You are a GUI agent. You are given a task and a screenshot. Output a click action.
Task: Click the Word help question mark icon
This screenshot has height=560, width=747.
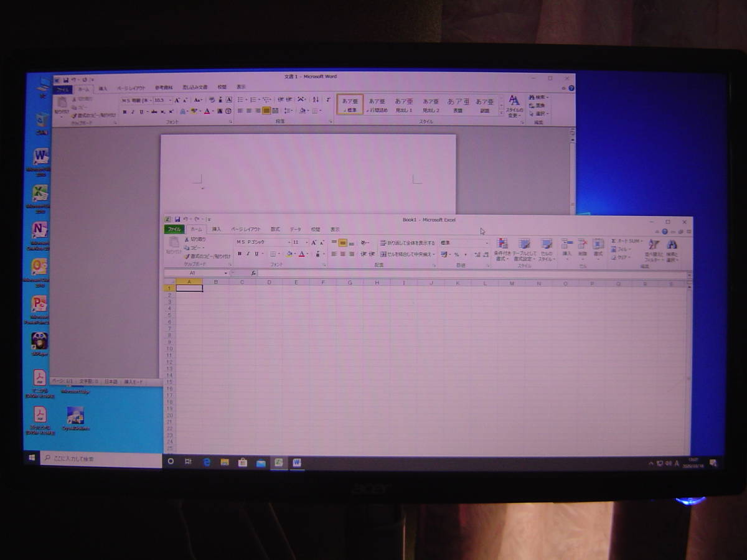coord(571,89)
